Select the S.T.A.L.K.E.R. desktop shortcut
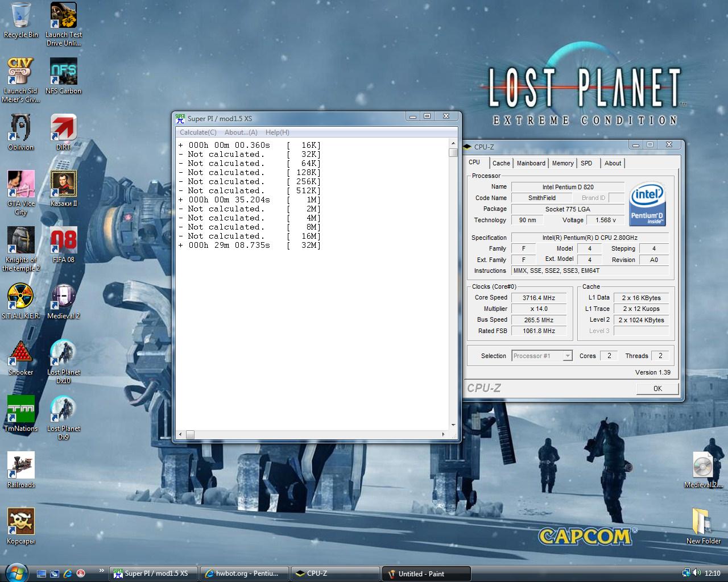The width and height of the screenshot is (728, 582). [x=21, y=301]
